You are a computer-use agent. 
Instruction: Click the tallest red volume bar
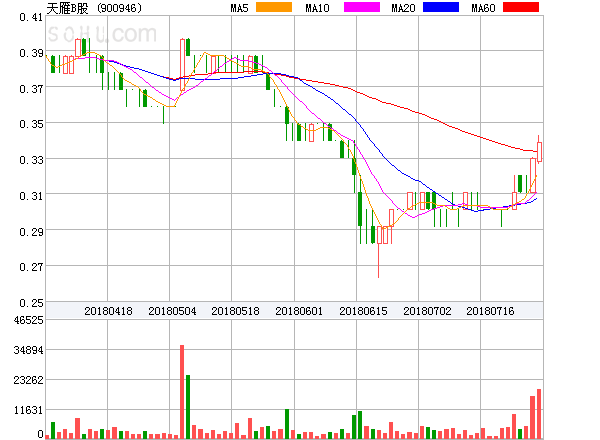click(x=182, y=392)
